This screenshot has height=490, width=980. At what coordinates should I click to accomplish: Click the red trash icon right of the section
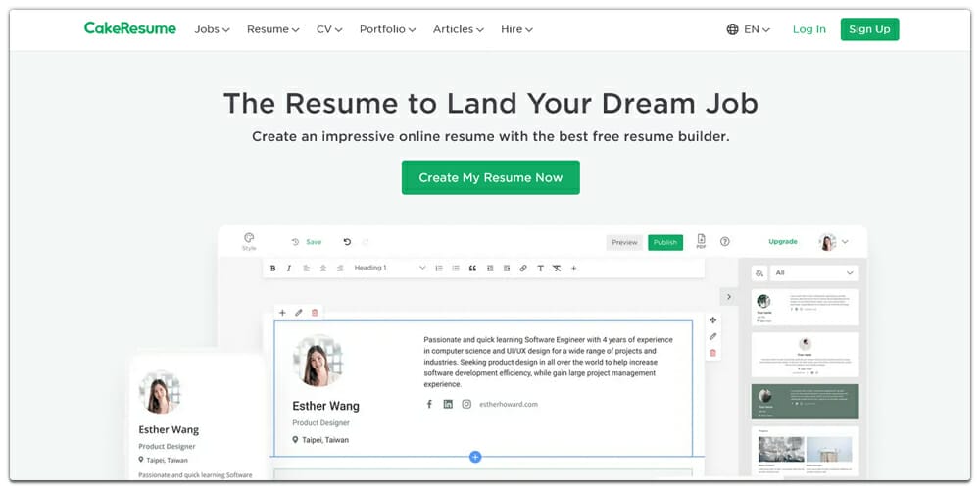coord(713,353)
